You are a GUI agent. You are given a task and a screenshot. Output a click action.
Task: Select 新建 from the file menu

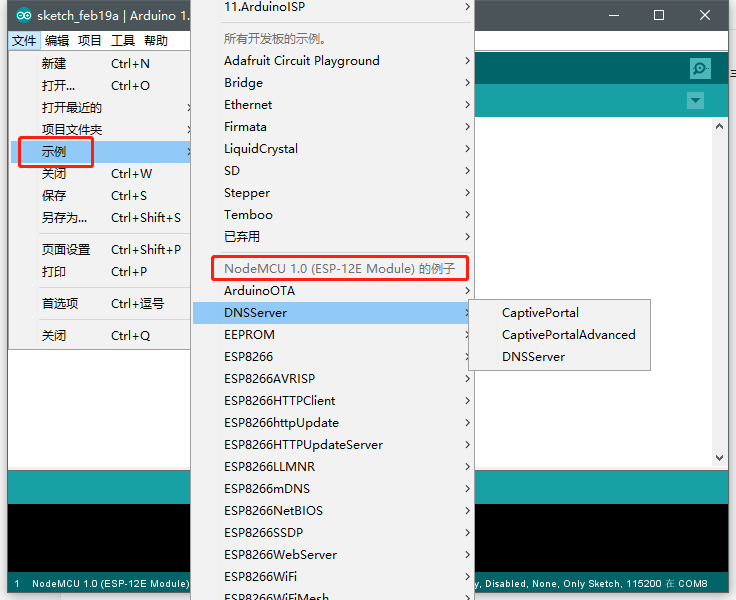100,63
